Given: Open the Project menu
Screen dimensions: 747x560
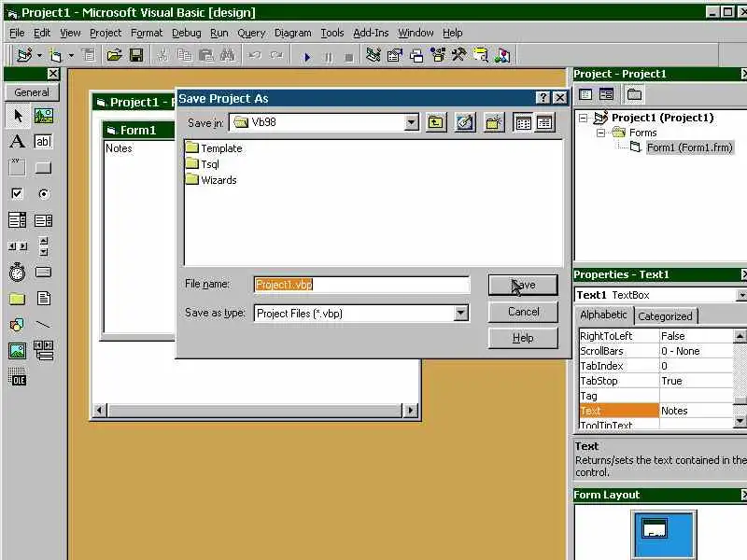Looking at the screenshot, I should [x=106, y=33].
